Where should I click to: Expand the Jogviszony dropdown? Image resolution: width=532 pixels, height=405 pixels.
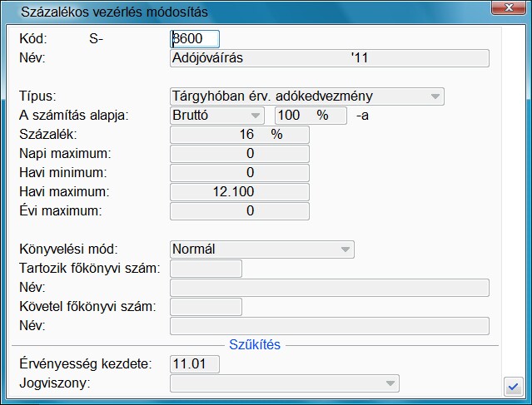(285, 383)
